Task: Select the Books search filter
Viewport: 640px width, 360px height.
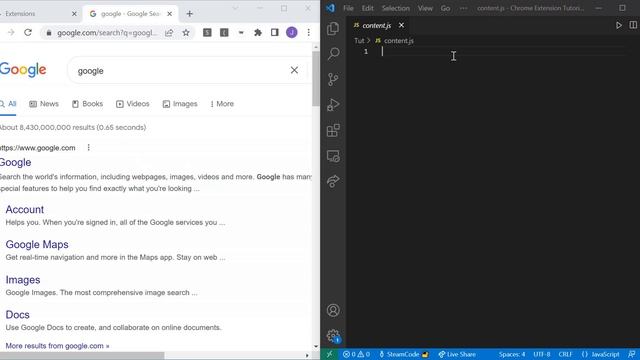Action: (87, 104)
